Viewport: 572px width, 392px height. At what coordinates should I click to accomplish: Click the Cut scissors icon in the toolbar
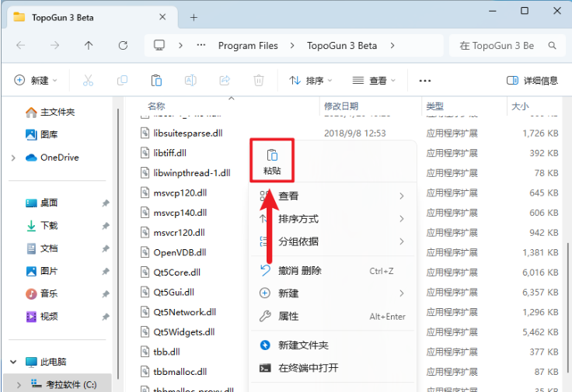click(88, 80)
